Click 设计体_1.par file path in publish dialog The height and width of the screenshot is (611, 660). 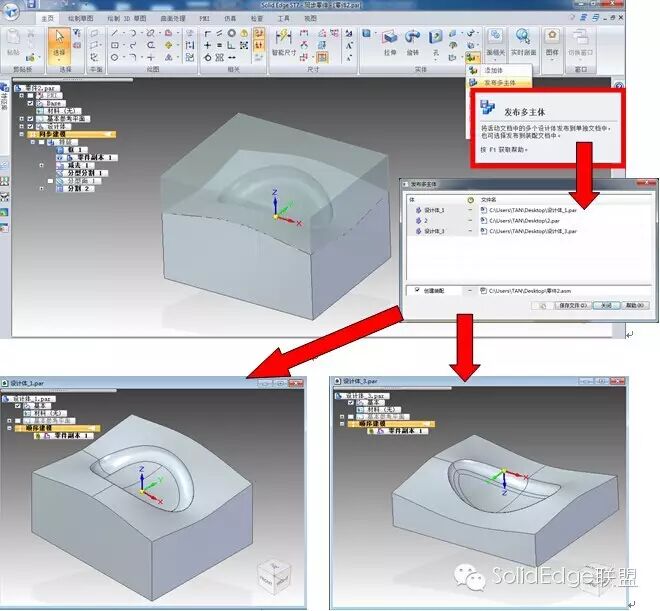533,210
